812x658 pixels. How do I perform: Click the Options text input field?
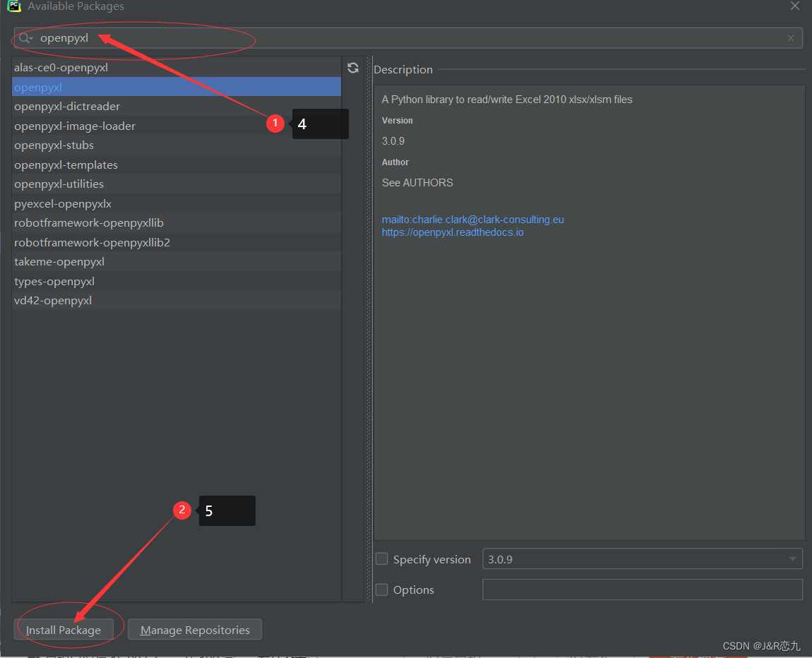[x=642, y=590]
